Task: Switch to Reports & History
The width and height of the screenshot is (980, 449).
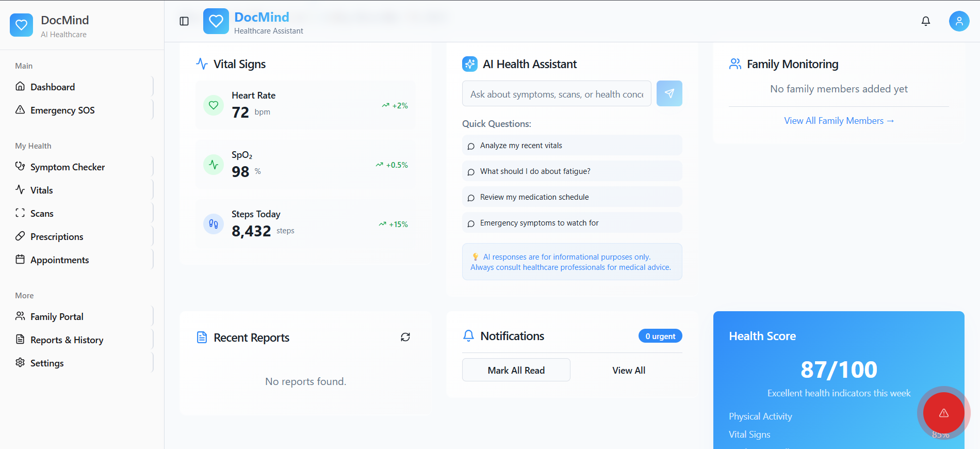Action: click(67, 340)
